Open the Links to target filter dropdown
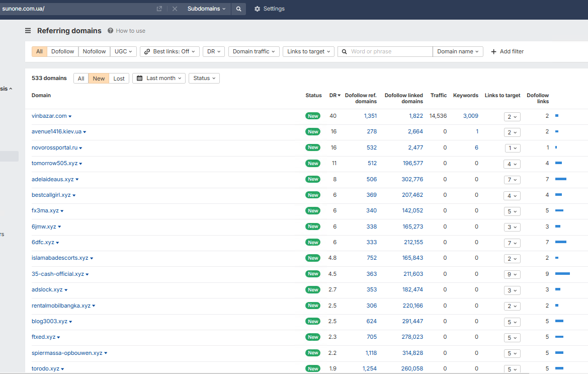Viewport: 588px width, 374px height. [x=309, y=51]
